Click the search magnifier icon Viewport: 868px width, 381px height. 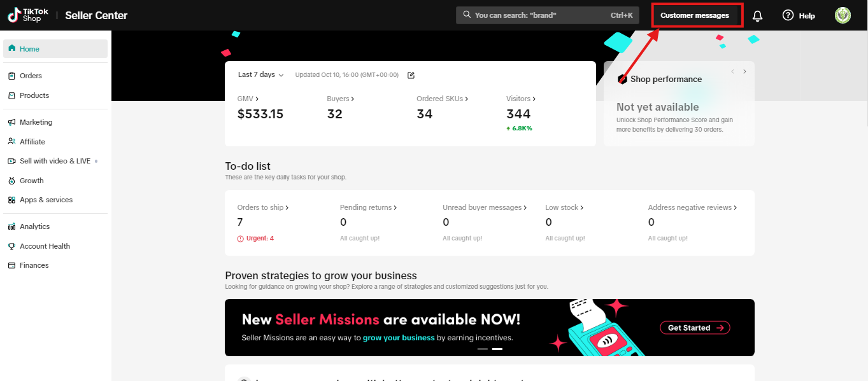[467, 15]
